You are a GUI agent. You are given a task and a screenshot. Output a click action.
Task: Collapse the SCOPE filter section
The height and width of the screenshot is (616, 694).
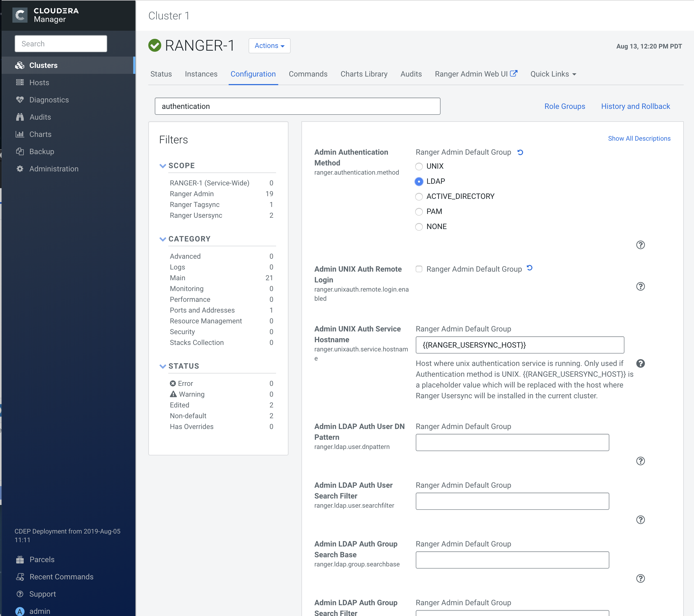(x=163, y=166)
